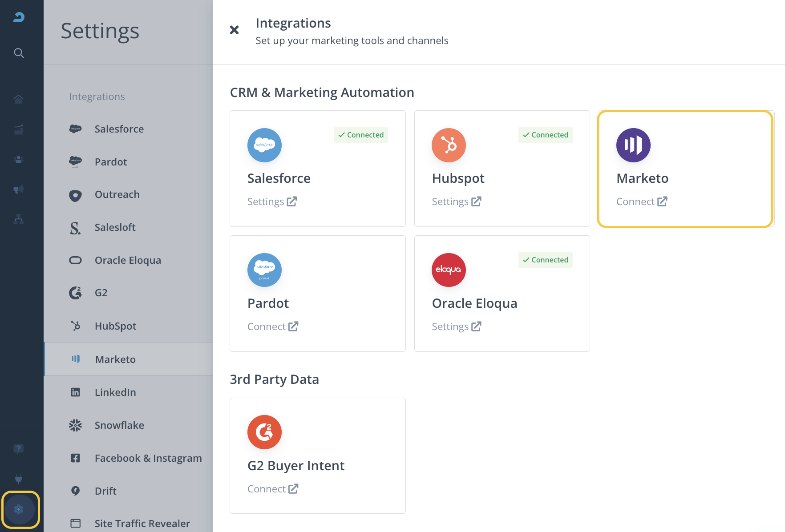Close the Integrations panel

click(x=234, y=30)
